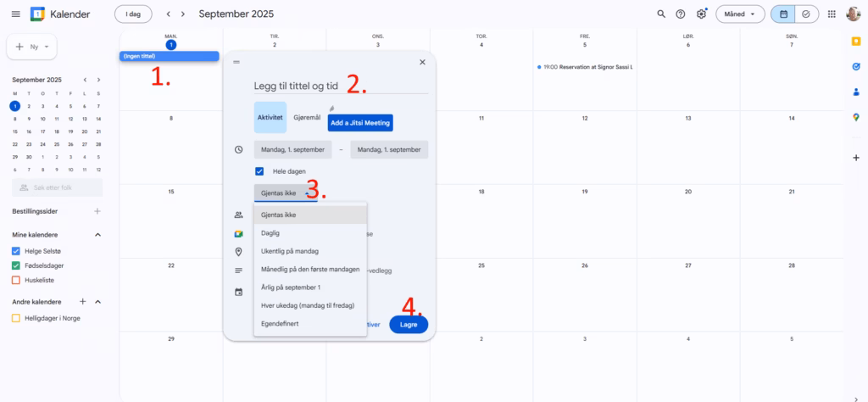Screen dimensions: 868x402
Task: Switch to the Tasks checkmark view
Action: point(806,14)
